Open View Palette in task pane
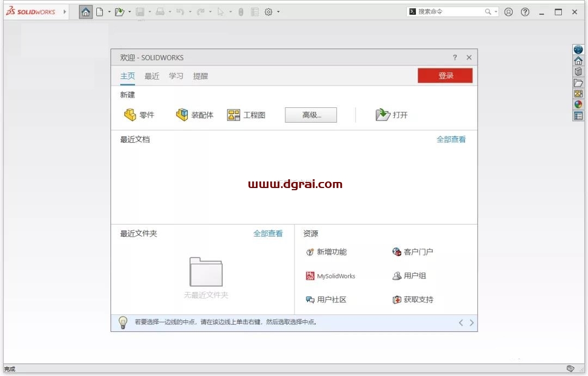 click(x=578, y=93)
